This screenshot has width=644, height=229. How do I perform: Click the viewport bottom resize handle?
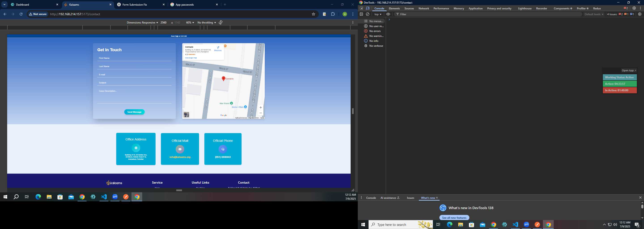click(179, 190)
